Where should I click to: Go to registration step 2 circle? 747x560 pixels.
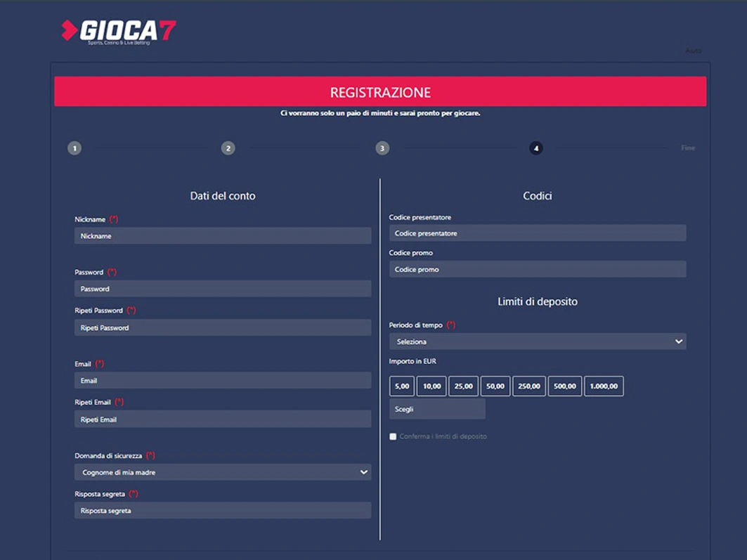pyautogui.click(x=228, y=148)
